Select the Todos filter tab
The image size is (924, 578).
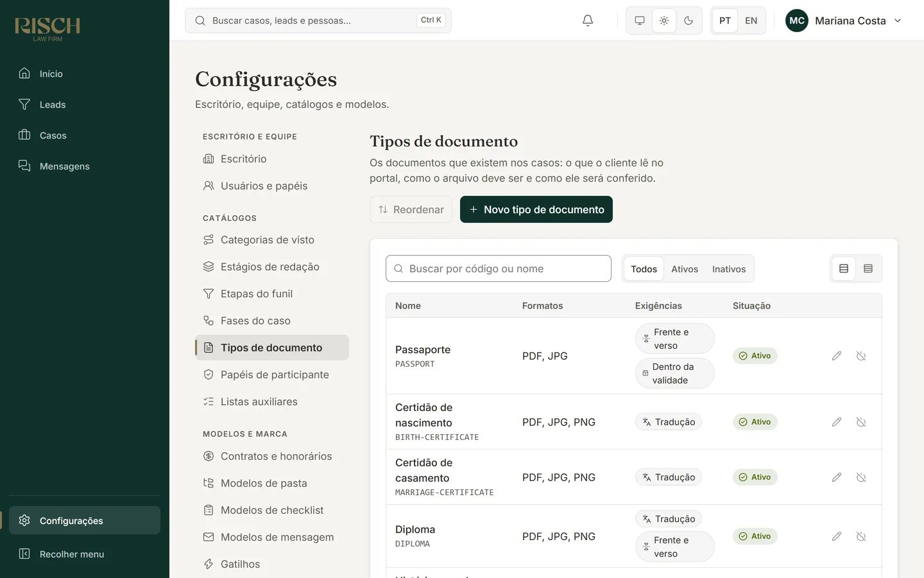(644, 269)
